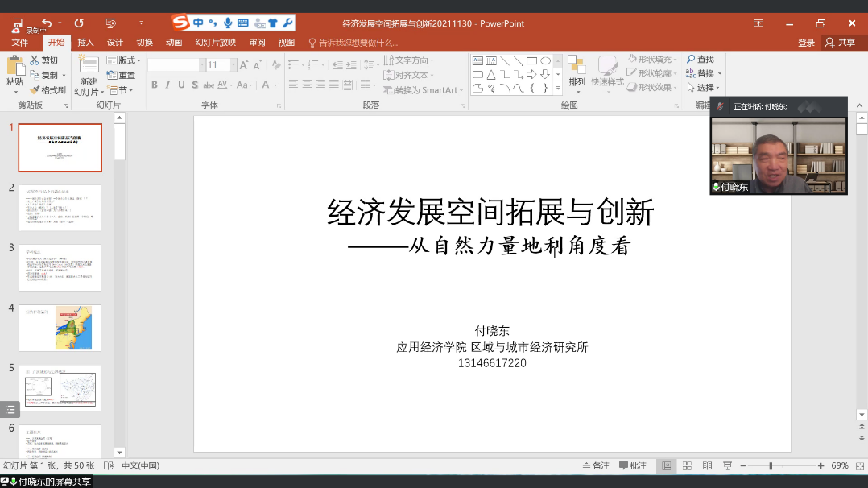
Task: Click the New Slide (新建幻灯片) icon
Action: [88, 66]
